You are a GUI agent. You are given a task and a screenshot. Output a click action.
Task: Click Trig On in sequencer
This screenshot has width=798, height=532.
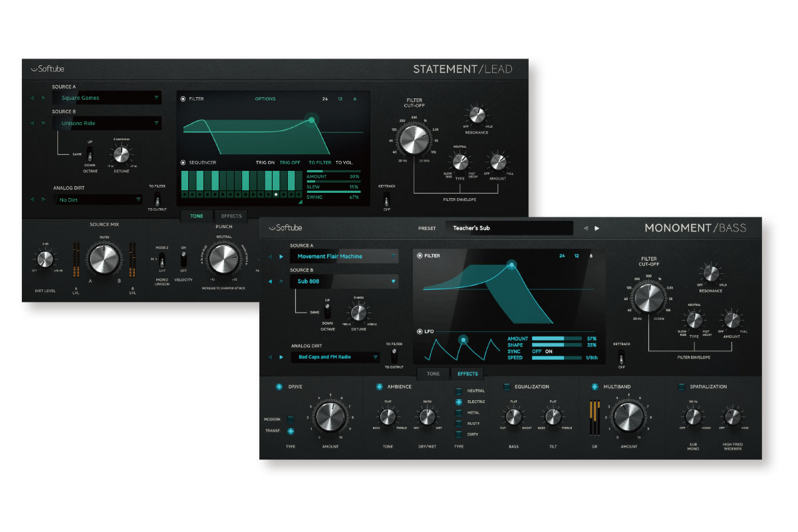(x=265, y=162)
